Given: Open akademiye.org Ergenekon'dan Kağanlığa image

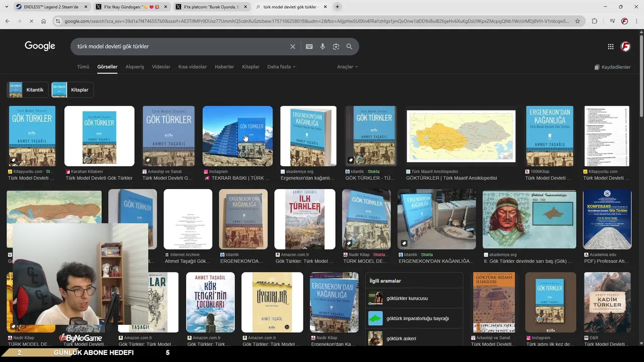Looking at the screenshot, I should click(x=308, y=136).
